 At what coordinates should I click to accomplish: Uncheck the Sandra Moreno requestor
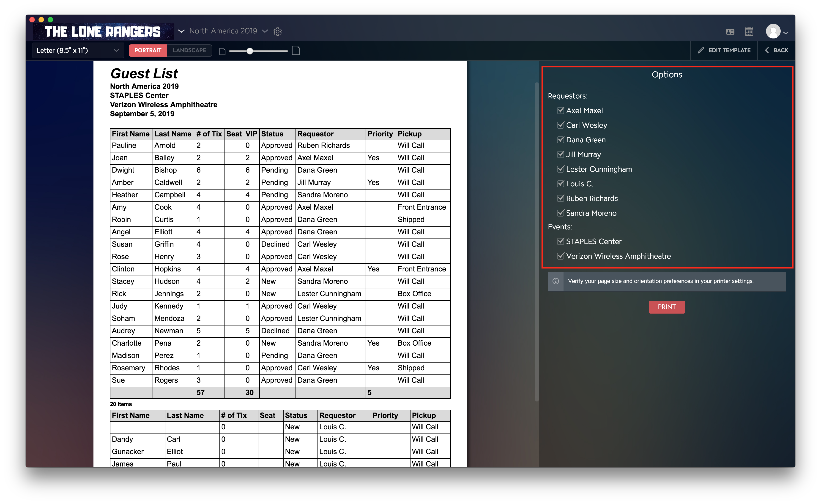561,213
